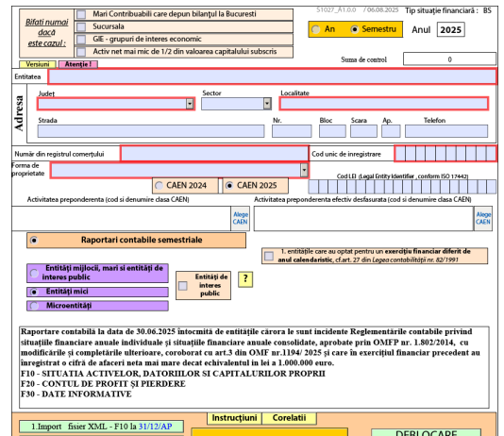Viewport: 504px width, 436px height.
Task: Click F10 - SITUATIA ACTIVELOR text line
Action: pos(173,374)
